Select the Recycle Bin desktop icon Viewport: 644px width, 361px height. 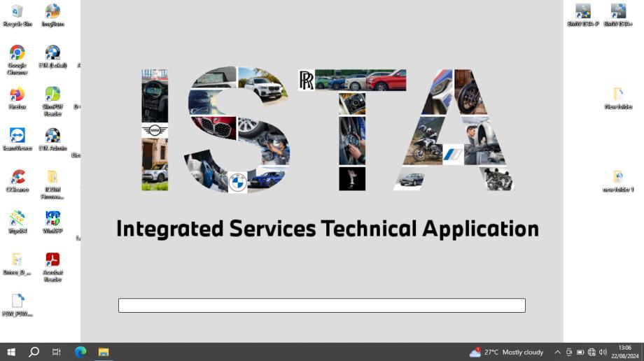(17, 15)
